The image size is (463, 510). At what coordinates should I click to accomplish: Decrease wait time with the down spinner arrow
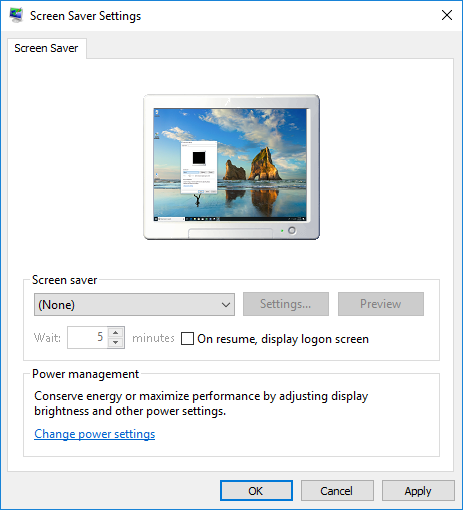click(116, 343)
